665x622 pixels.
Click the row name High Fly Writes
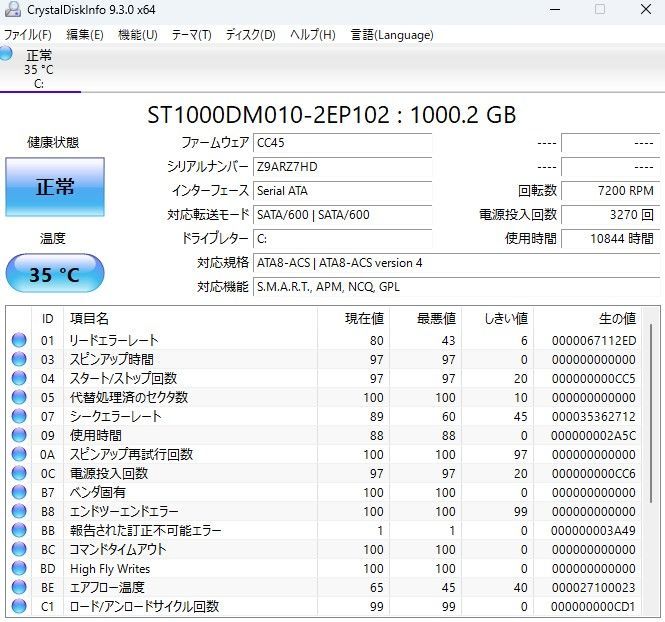110,569
